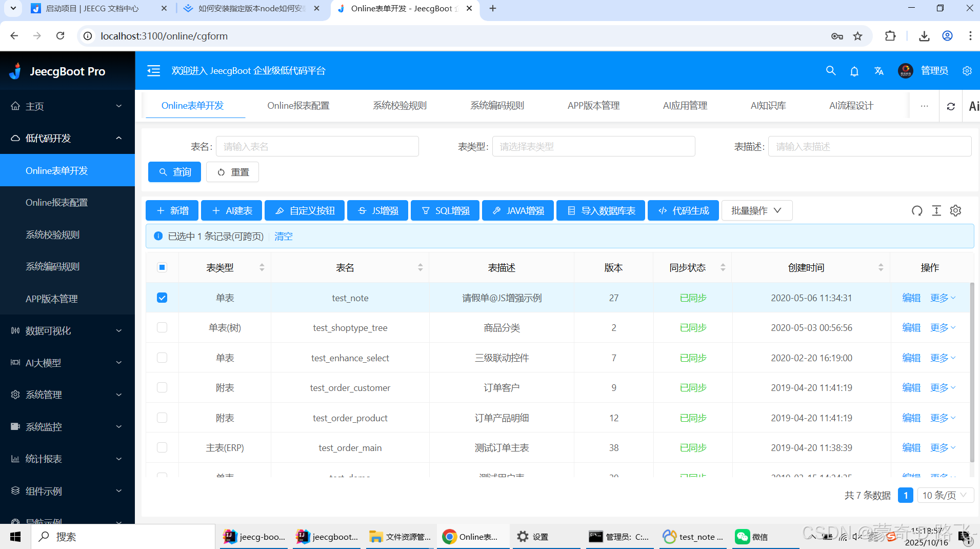Screen dimensions: 980x549
Task: Open the browser extensions icon
Action: [x=890, y=36]
